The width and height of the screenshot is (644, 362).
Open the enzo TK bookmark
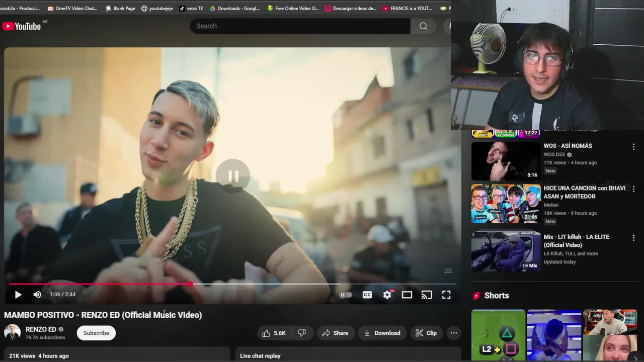pyautogui.click(x=191, y=9)
